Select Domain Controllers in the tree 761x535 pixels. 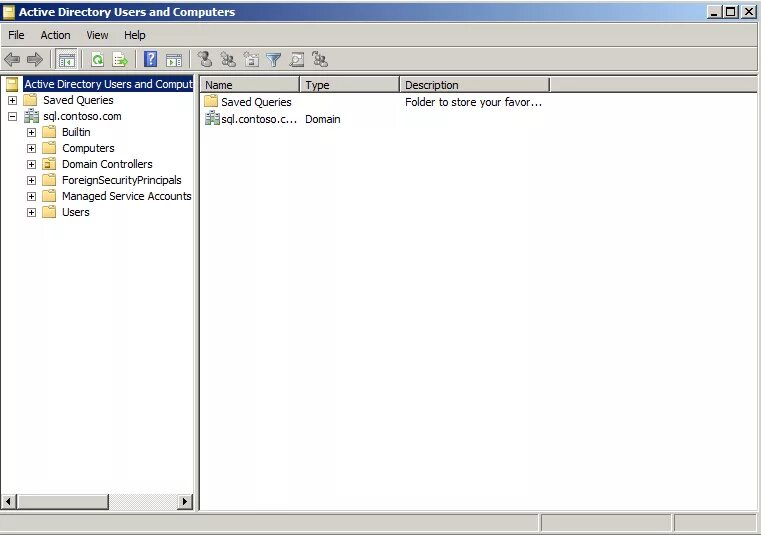click(x=107, y=164)
